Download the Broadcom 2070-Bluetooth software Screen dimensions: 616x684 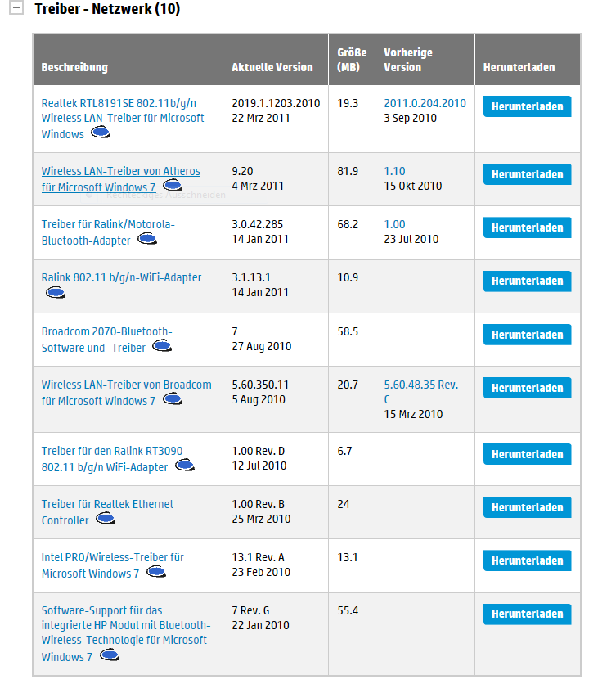tap(527, 335)
